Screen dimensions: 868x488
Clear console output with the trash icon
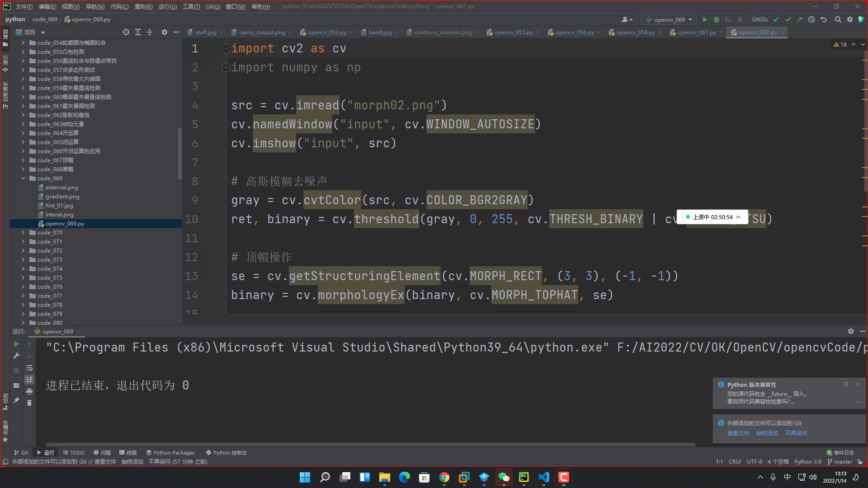[29, 403]
